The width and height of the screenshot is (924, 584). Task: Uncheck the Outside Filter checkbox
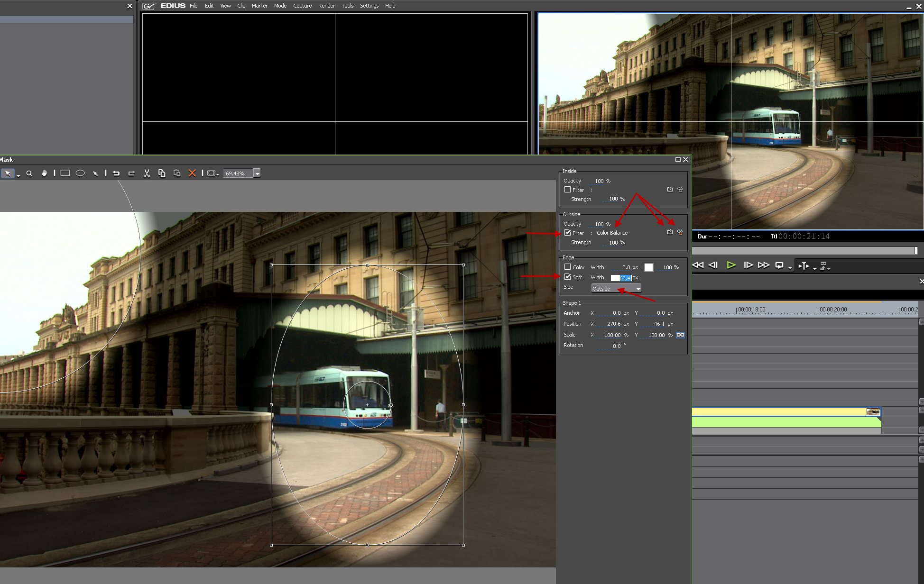pyautogui.click(x=567, y=233)
